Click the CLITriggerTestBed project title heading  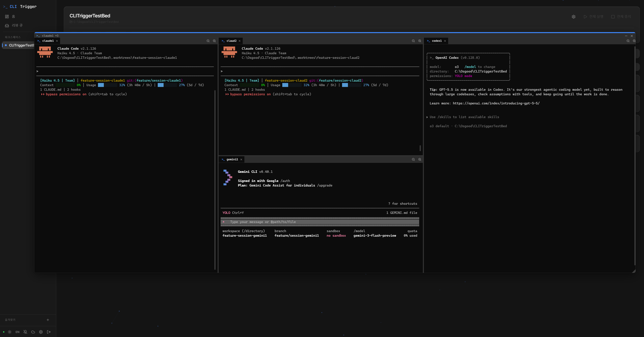pyautogui.click(x=90, y=16)
